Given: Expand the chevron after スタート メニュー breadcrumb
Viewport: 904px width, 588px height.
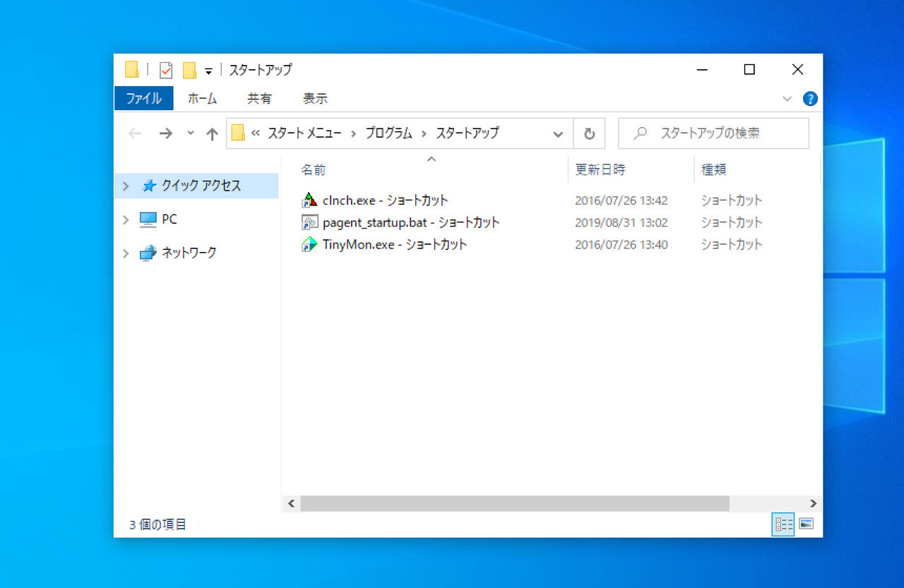Looking at the screenshot, I should pos(355,133).
